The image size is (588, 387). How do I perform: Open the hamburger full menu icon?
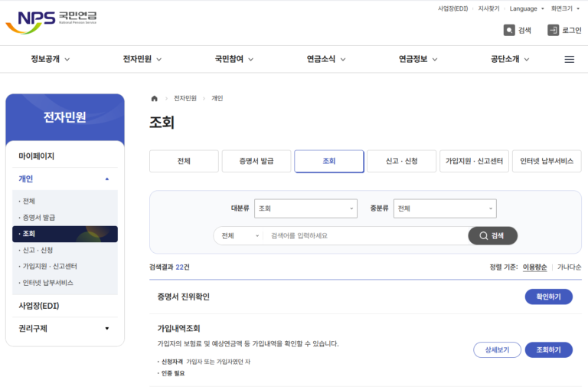(x=570, y=59)
